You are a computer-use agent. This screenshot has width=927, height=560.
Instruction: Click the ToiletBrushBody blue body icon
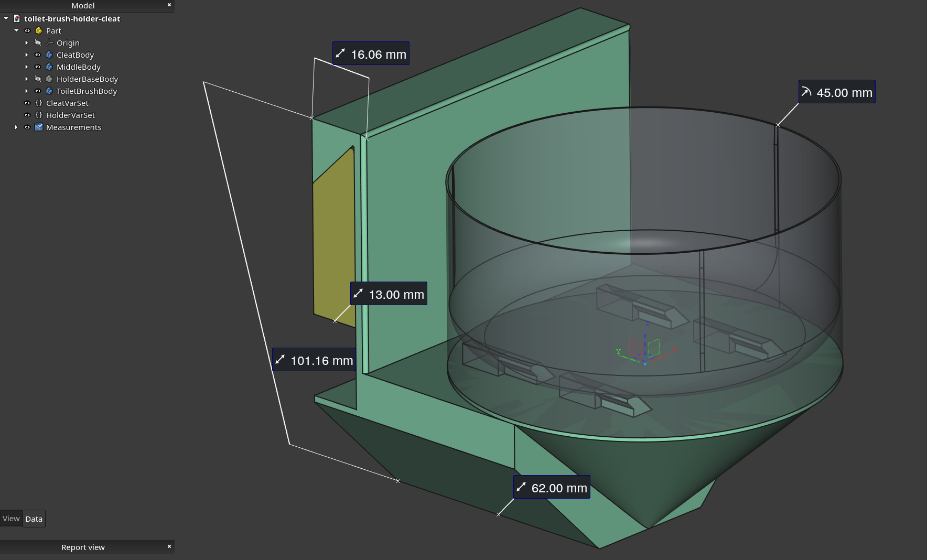point(49,91)
